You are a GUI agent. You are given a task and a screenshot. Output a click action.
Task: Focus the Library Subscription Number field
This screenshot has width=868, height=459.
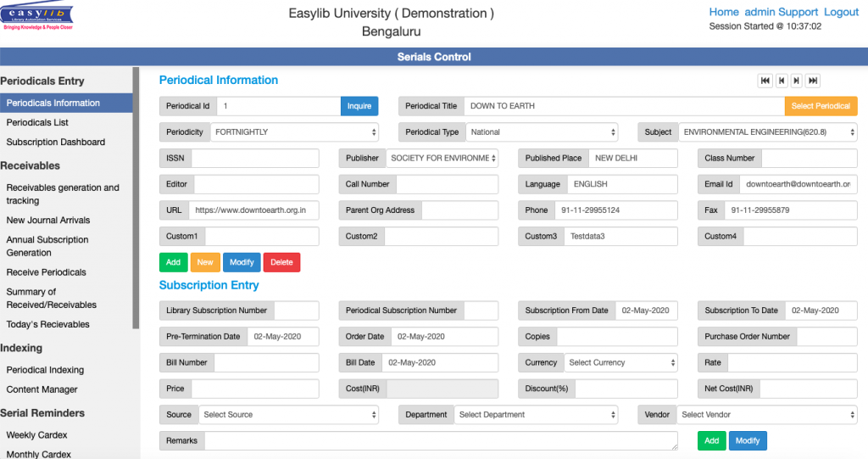pyautogui.click(x=296, y=311)
